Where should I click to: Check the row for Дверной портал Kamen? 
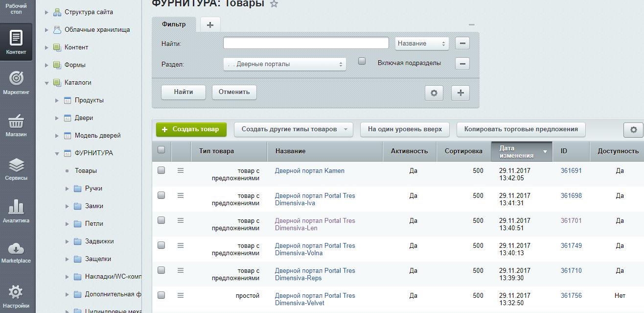pyautogui.click(x=161, y=170)
